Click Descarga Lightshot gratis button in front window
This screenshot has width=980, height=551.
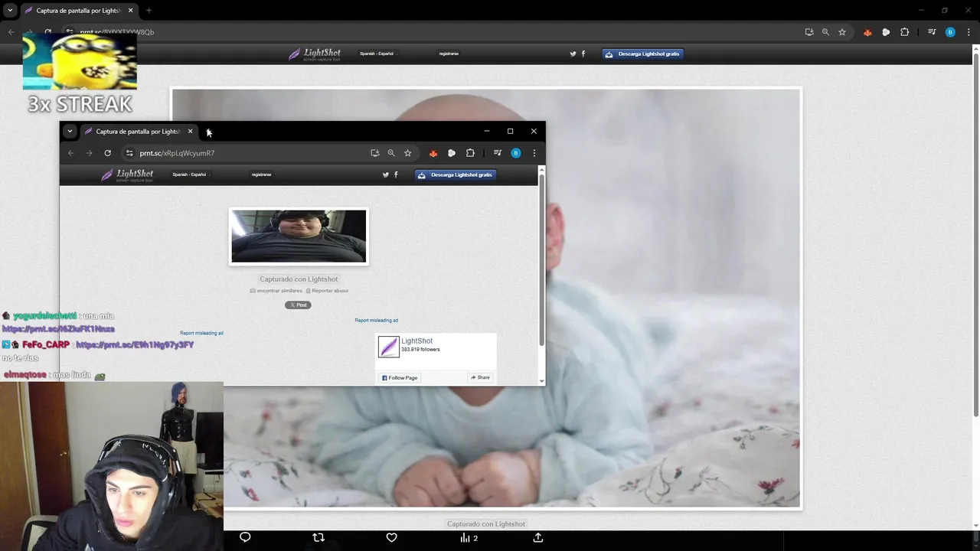[x=456, y=174]
